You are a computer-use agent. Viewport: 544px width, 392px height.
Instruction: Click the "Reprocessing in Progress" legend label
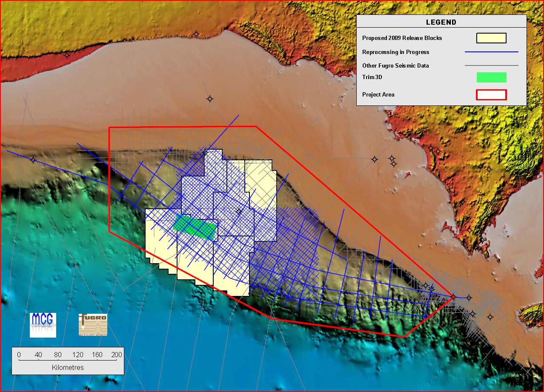point(395,52)
